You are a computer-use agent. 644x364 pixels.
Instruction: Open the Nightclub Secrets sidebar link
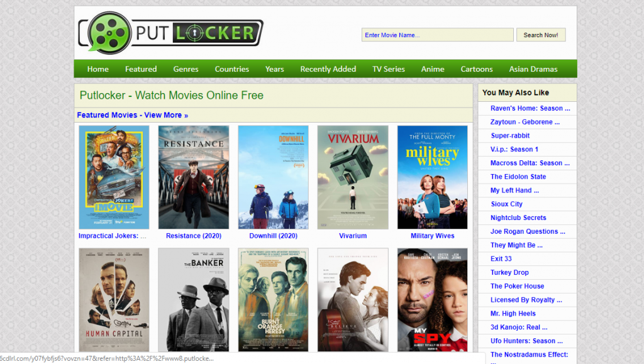pos(518,218)
